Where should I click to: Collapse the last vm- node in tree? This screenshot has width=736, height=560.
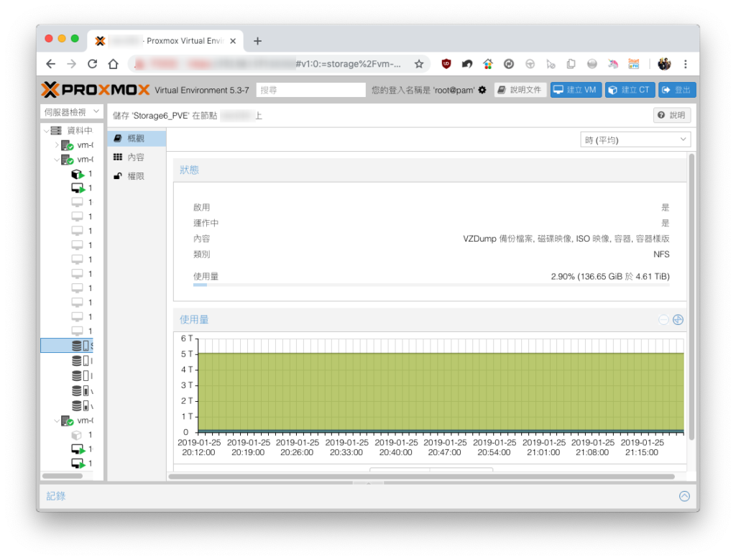point(57,421)
